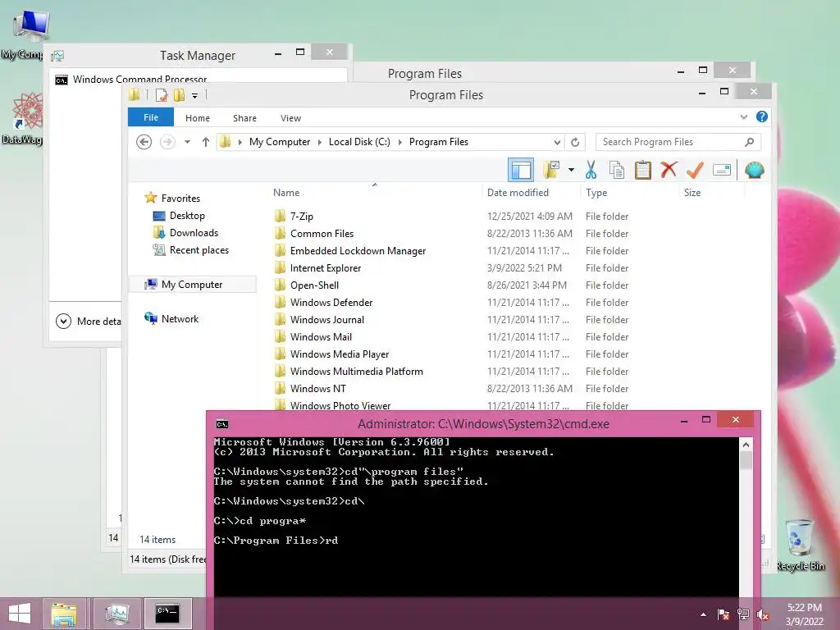Screen dimensions: 840x630
Task: Click the cmd window scroll up arrow
Action: (x=746, y=445)
